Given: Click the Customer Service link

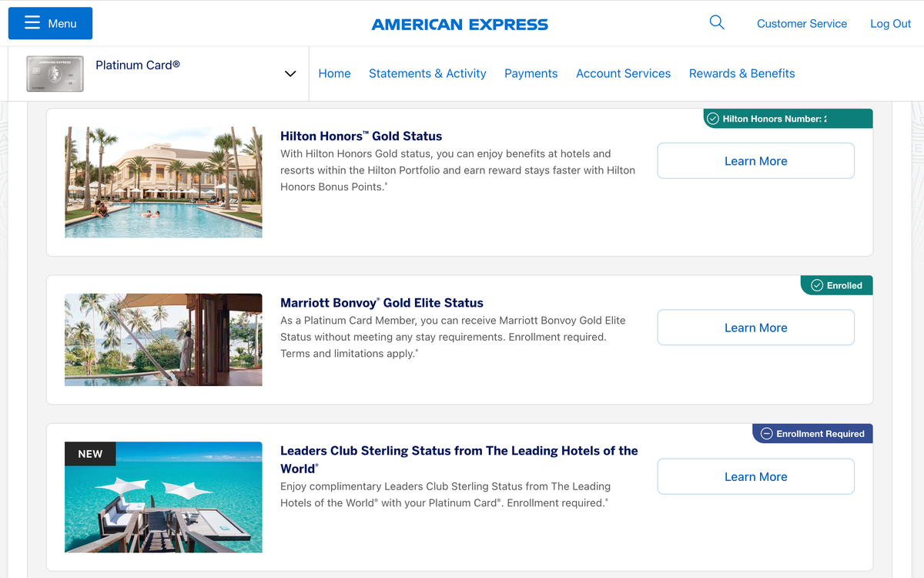Looking at the screenshot, I should (802, 24).
